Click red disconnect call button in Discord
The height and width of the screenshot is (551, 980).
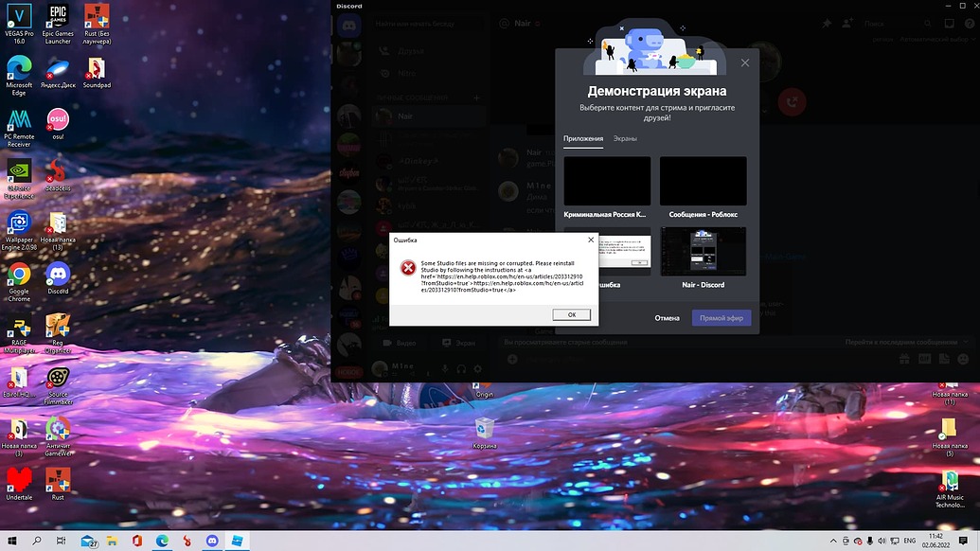click(x=792, y=102)
